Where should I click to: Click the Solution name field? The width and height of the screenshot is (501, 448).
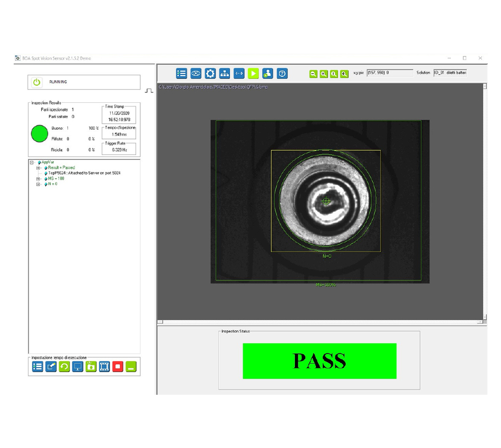[x=450, y=73]
